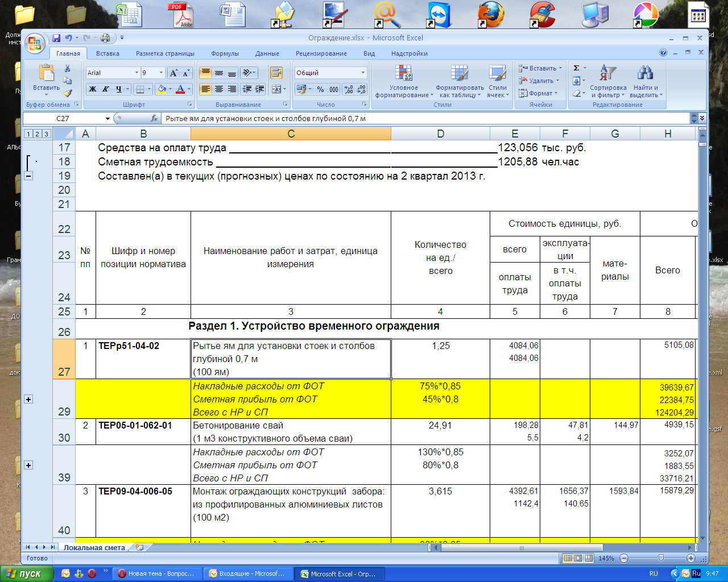Viewport: 728px width, 582px height.
Task: Click the Windows пуск start button
Action: tap(26, 573)
